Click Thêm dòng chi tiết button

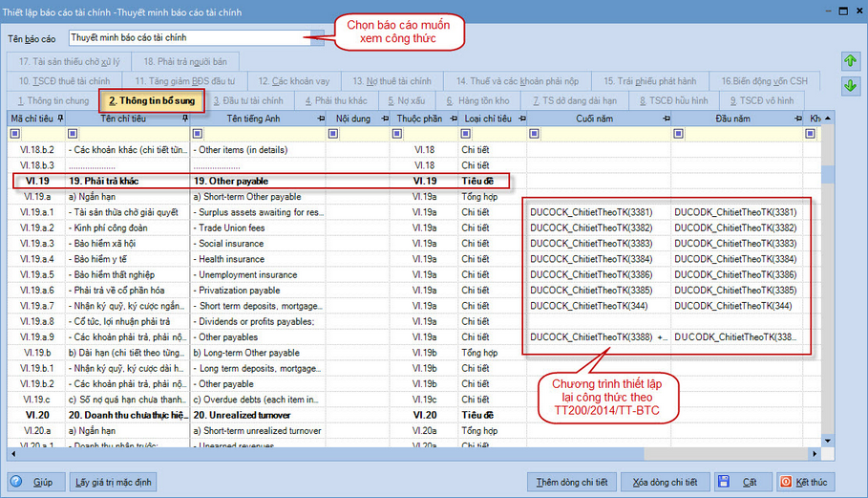572,482
